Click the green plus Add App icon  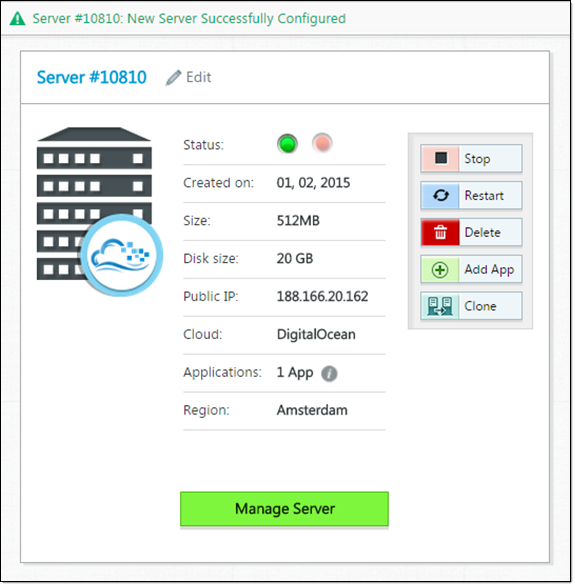pos(441,270)
